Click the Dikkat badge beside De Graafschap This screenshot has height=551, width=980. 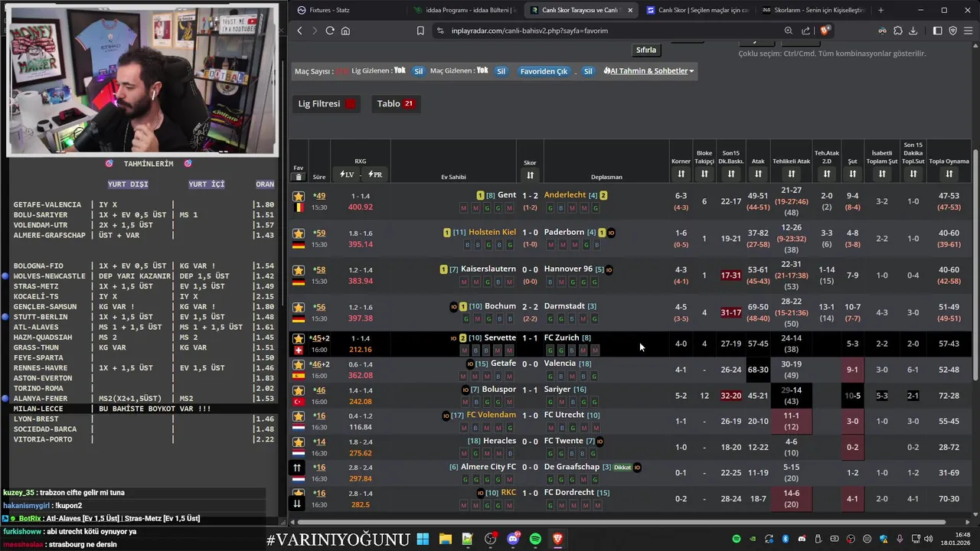(x=622, y=468)
